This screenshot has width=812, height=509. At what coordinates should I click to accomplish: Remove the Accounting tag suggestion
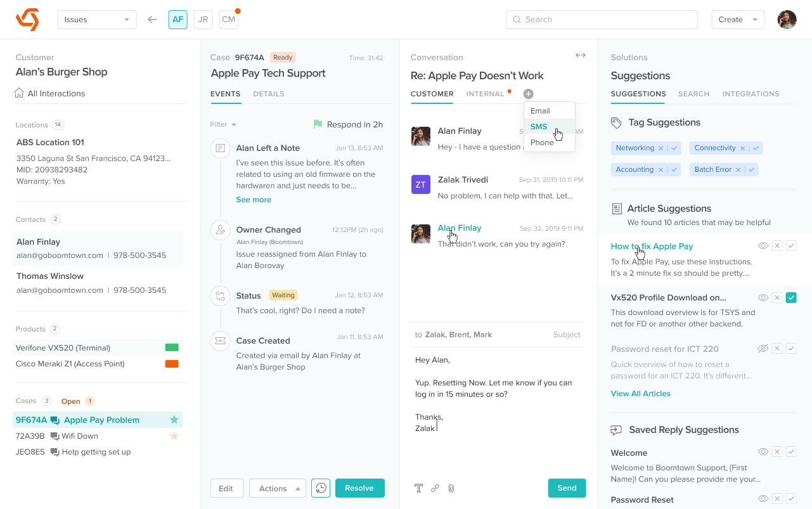click(x=660, y=170)
